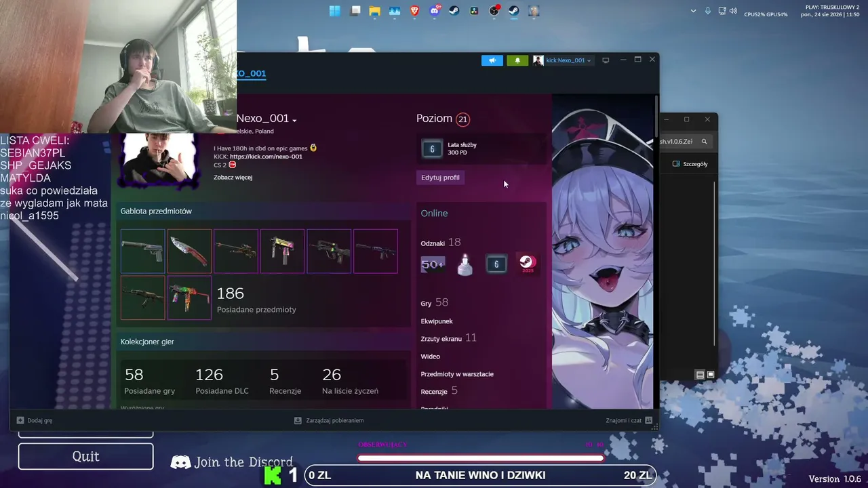The width and height of the screenshot is (868, 488).
Task: Open Przedmioty w warsztacie link
Action: pyautogui.click(x=457, y=374)
